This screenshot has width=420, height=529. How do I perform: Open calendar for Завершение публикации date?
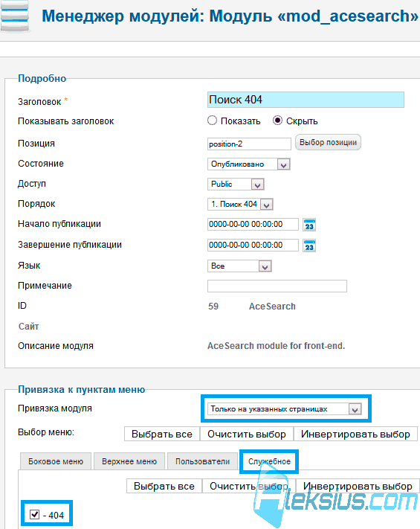pyautogui.click(x=309, y=246)
